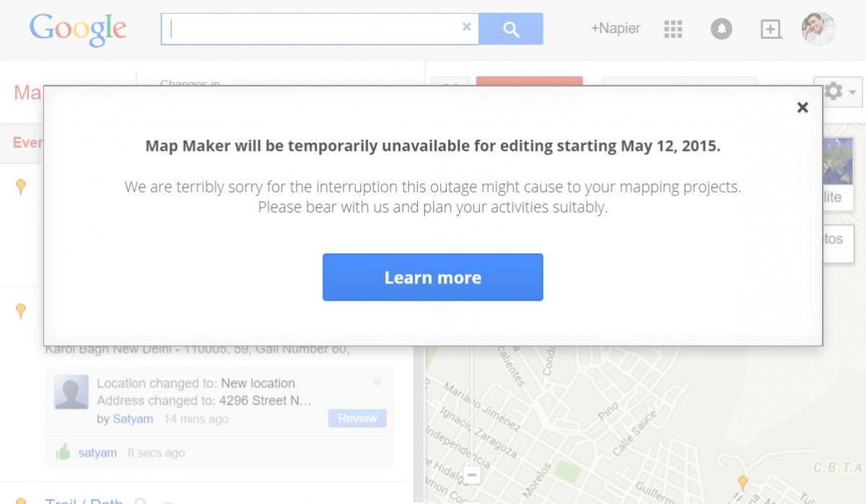The width and height of the screenshot is (866, 504).
Task: Click the orange map pin on map
Action: click(x=743, y=482)
